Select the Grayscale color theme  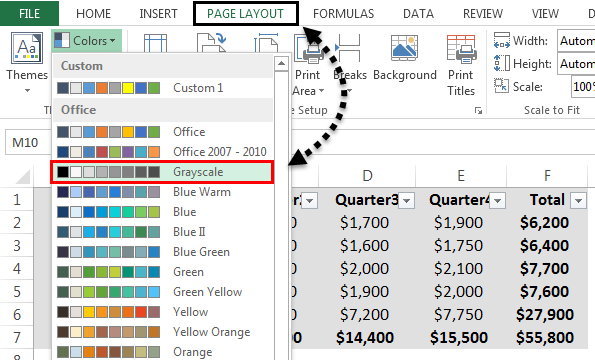[162, 172]
